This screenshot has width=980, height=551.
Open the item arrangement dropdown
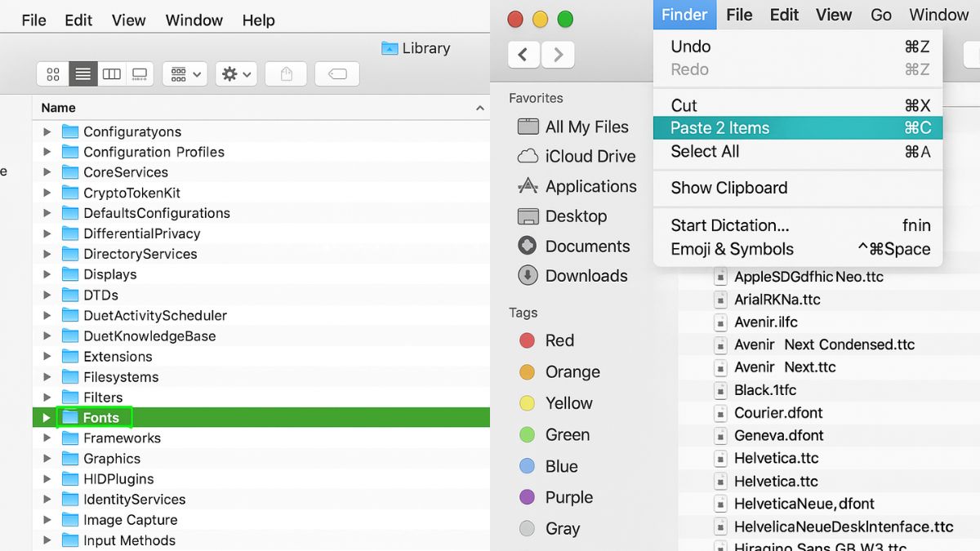(x=185, y=74)
